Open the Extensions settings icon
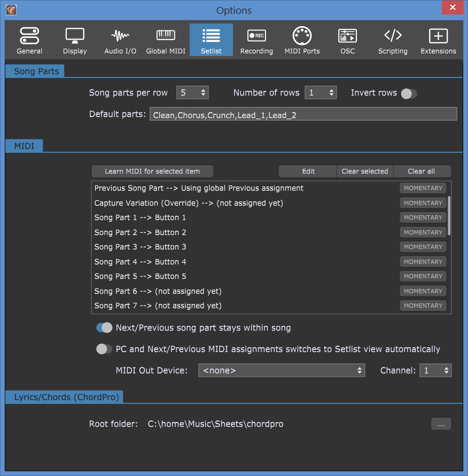468x476 pixels. [x=438, y=40]
